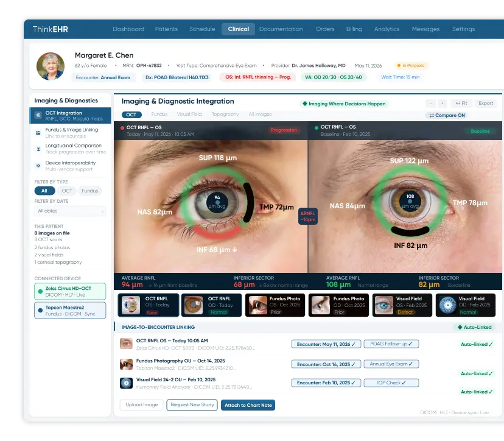This screenshot has height=441, width=504.
Task: Switch to the Schedule tab
Action: coord(202,29)
